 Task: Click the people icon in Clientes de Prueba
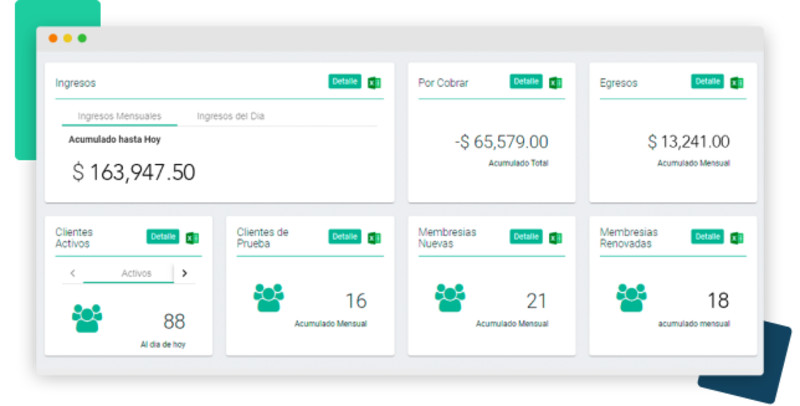point(268,297)
